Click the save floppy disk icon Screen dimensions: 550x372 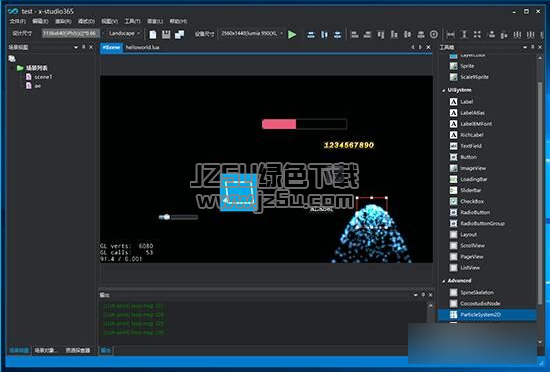(x=166, y=34)
